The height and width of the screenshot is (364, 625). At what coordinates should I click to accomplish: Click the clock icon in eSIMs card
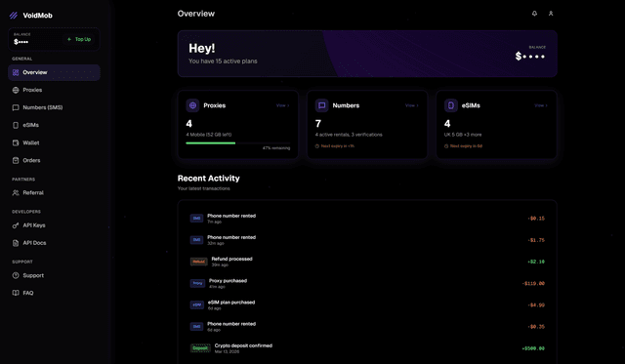(446, 146)
